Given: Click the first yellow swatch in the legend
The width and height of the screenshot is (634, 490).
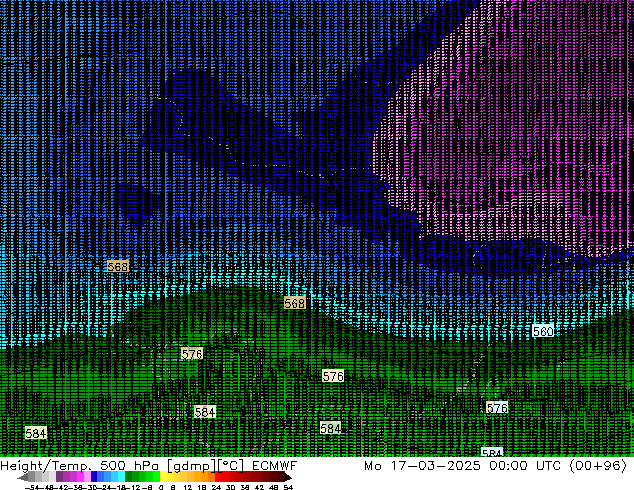Looking at the screenshot, I should pyautogui.click(x=163, y=476).
